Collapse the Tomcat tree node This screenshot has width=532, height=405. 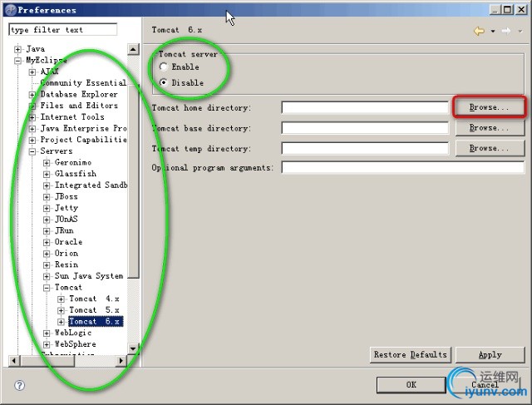[47, 288]
